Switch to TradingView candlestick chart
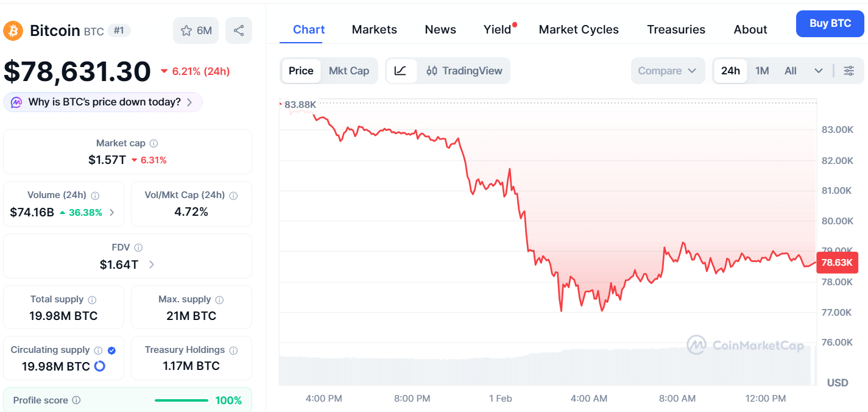 (x=465, y=71)
